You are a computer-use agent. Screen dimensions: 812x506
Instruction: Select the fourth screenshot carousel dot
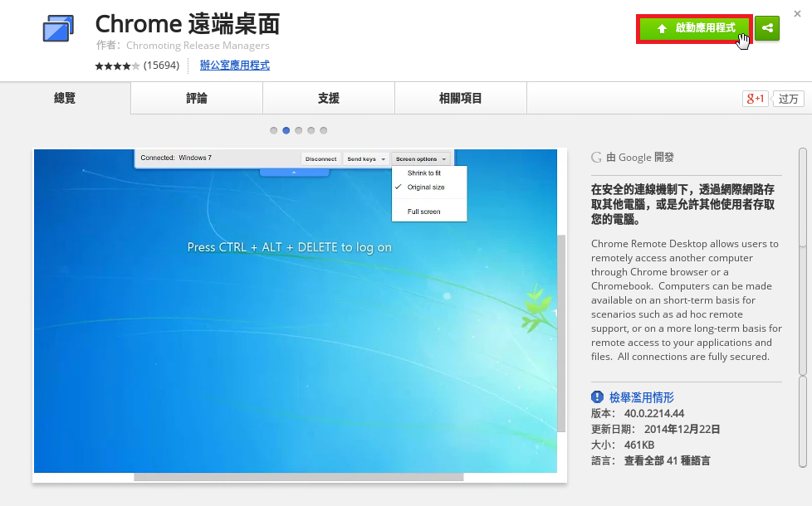click(311, 130)
